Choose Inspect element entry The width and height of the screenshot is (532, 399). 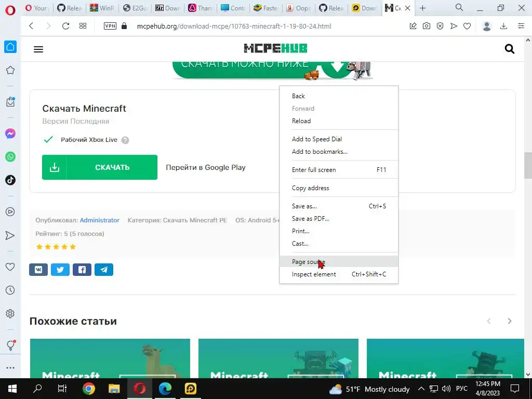[339, 274]
